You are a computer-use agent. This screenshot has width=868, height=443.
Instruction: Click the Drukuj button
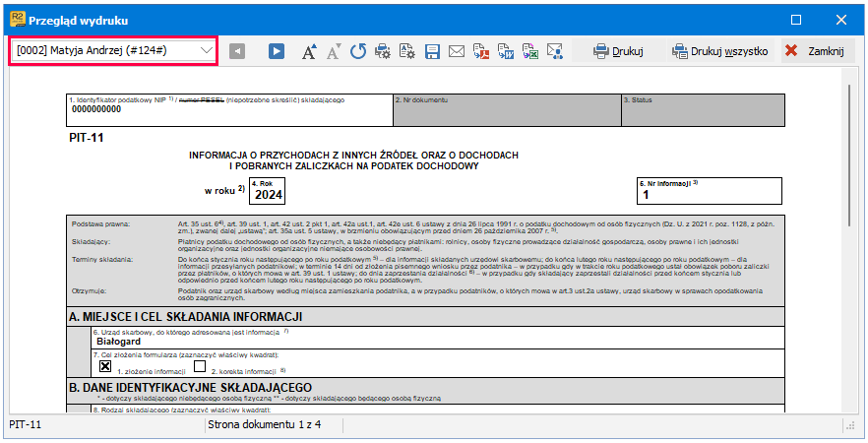618,51
